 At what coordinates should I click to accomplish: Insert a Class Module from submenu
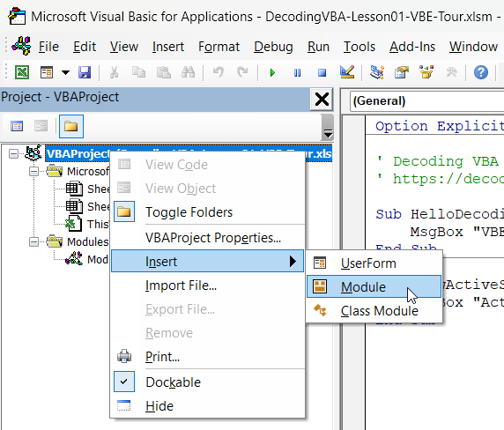[x=374, y=311]
